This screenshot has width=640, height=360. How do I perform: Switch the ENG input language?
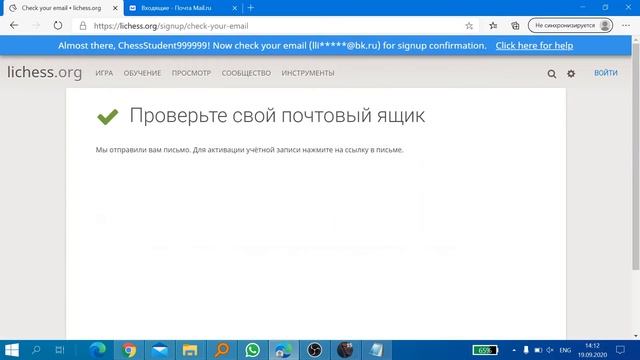(565, 350)
